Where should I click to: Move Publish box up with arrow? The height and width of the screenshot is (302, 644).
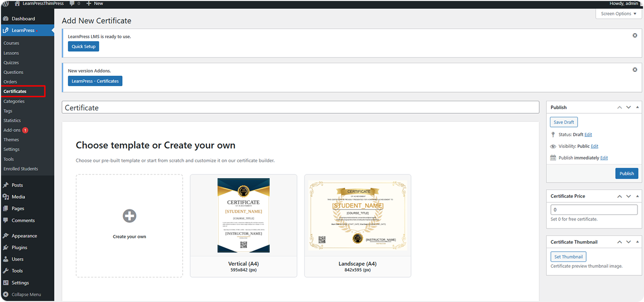620,107
